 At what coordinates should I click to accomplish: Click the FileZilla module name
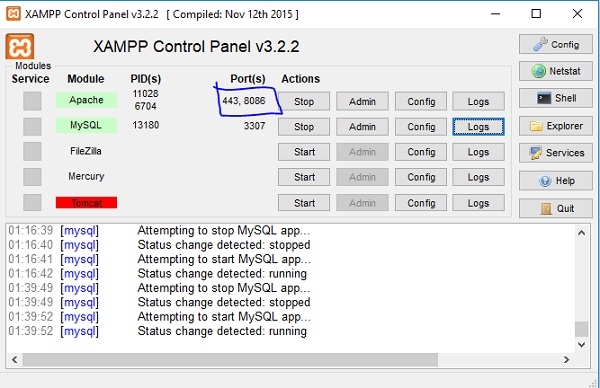86,151
